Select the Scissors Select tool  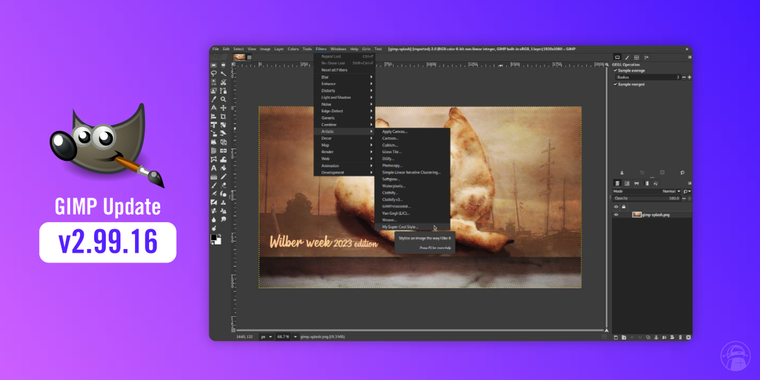pos(223,82)
